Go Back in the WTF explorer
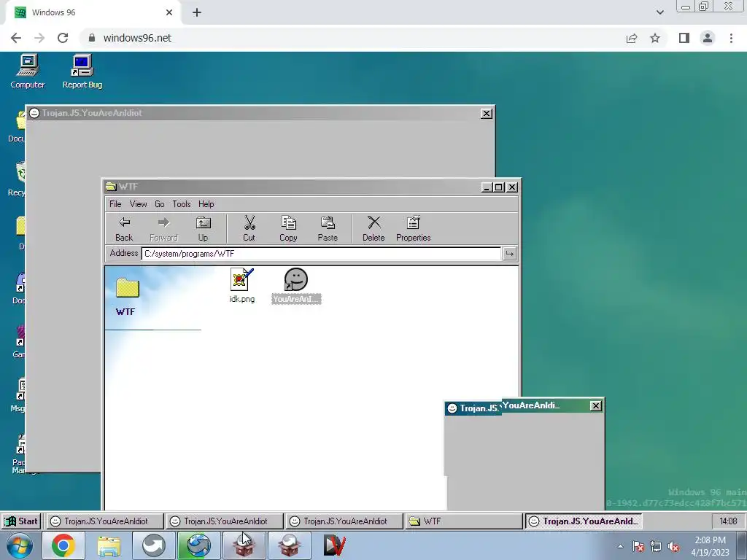 coord(124,228)
